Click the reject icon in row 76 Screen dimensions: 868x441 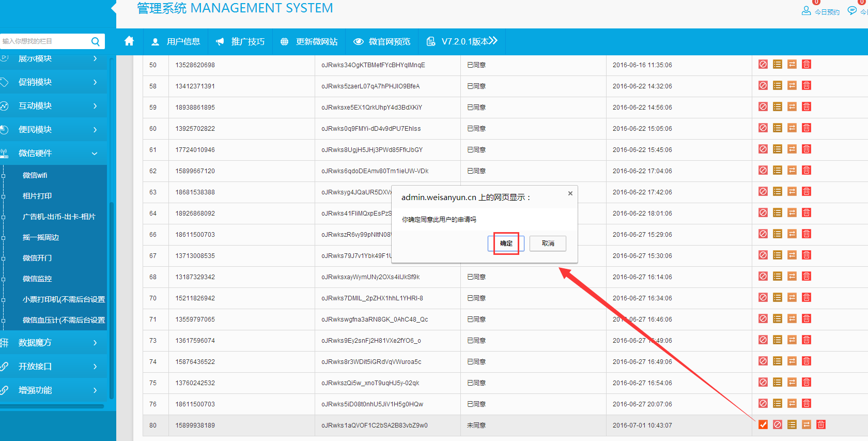point(763,403)
